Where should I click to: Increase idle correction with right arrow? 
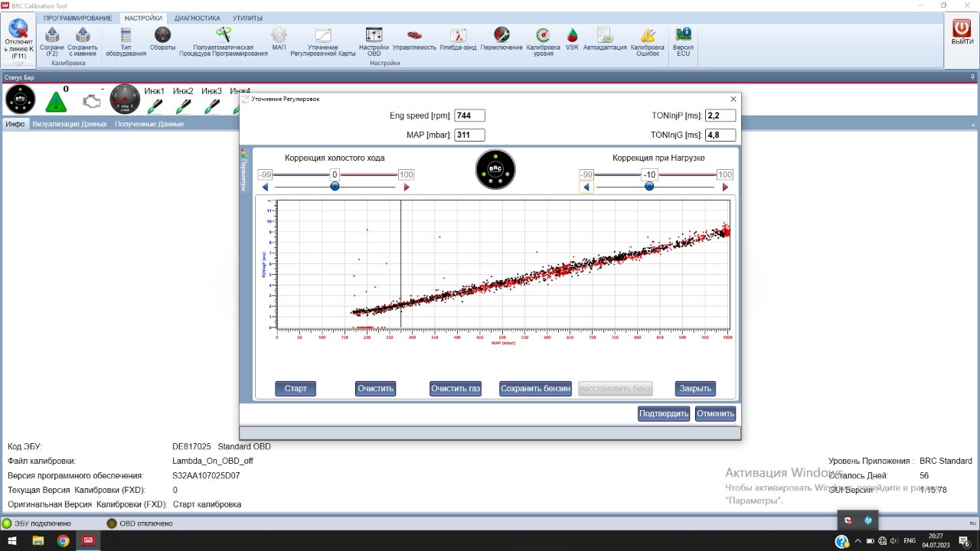pyautogui.click(x=406, y=187)
